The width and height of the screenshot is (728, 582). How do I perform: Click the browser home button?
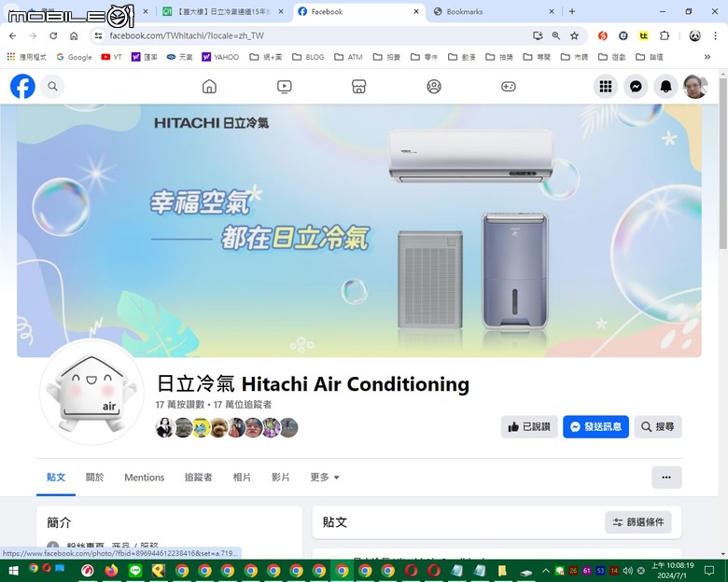click(74, 35)
